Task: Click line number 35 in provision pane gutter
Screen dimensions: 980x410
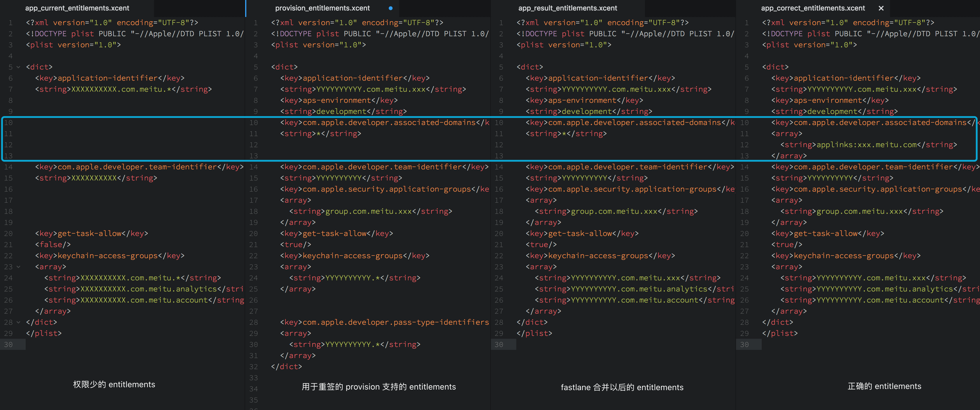Action: pos(253,400)
